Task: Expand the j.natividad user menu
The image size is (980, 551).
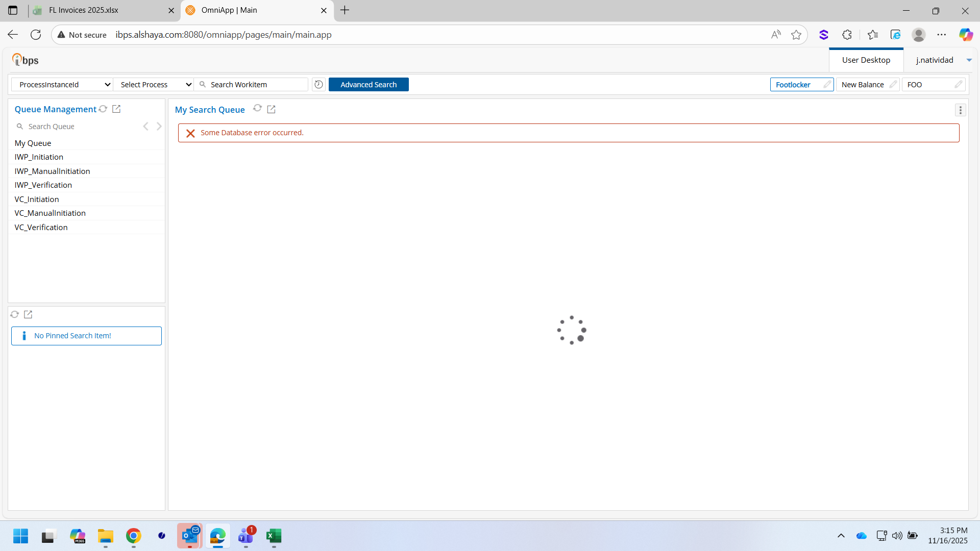Action: coord(969,60)
